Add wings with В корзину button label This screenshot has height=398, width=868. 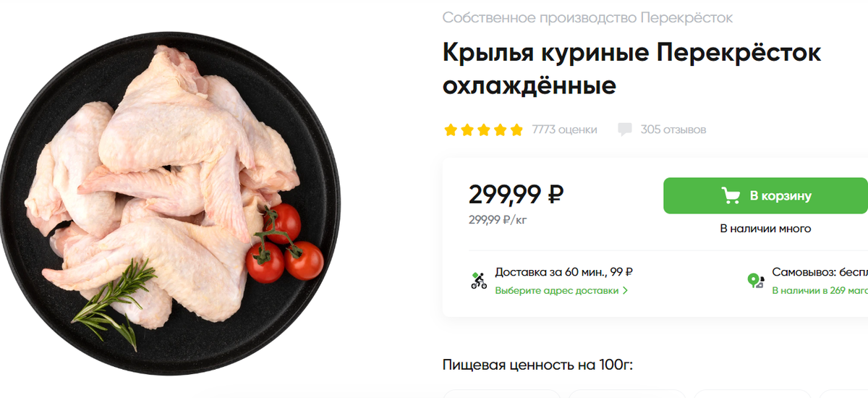click(x=780, y=195)
